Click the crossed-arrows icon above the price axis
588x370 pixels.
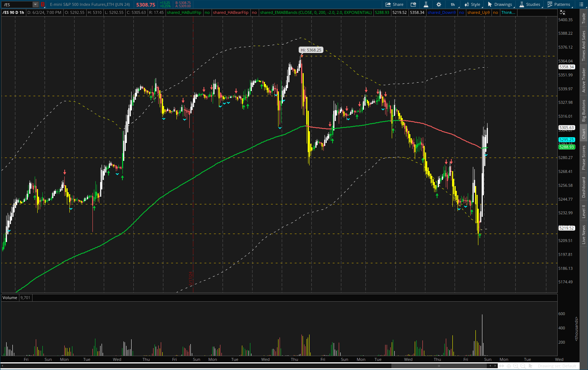pyautogui.click(x=563, y=12)
